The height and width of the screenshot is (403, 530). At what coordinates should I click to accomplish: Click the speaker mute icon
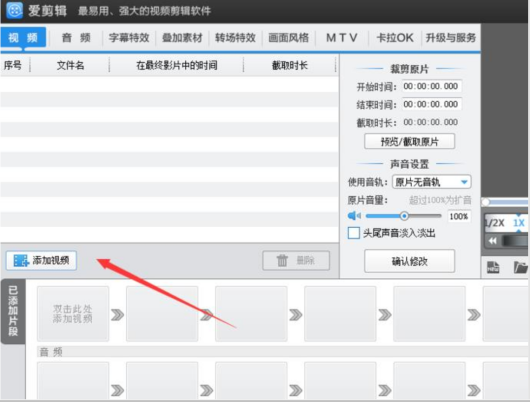(354, 216)
